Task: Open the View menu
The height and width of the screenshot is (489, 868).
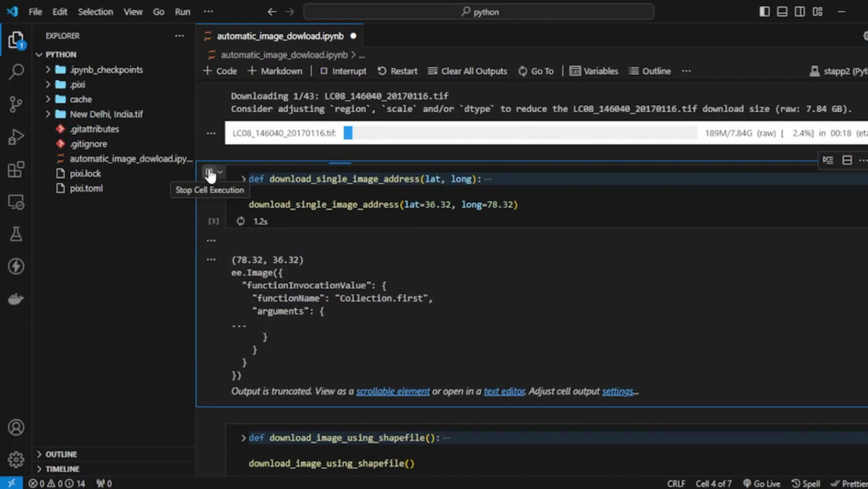Action: coord(133,11)
